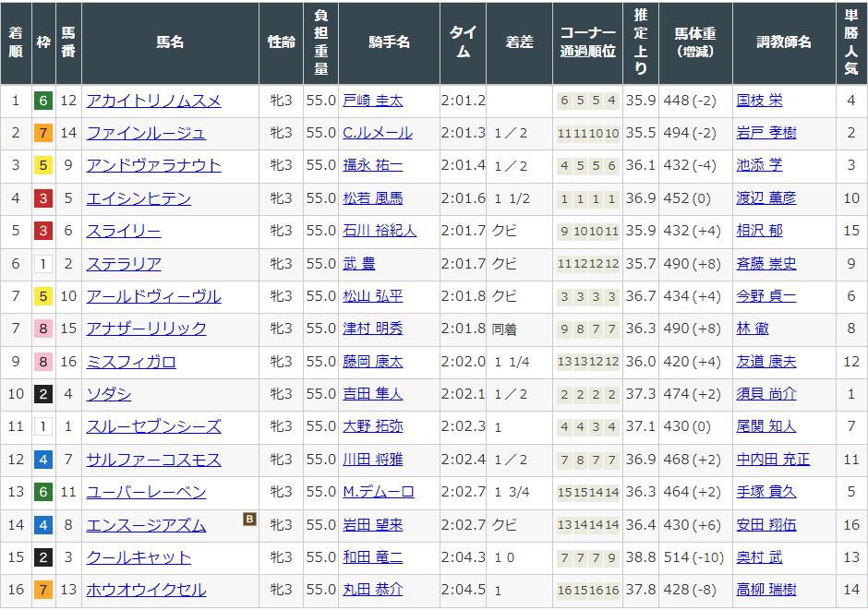The image size is (868, 610).
Task: Open horse link アナザーリリック
Action: (x=146, y=329)
